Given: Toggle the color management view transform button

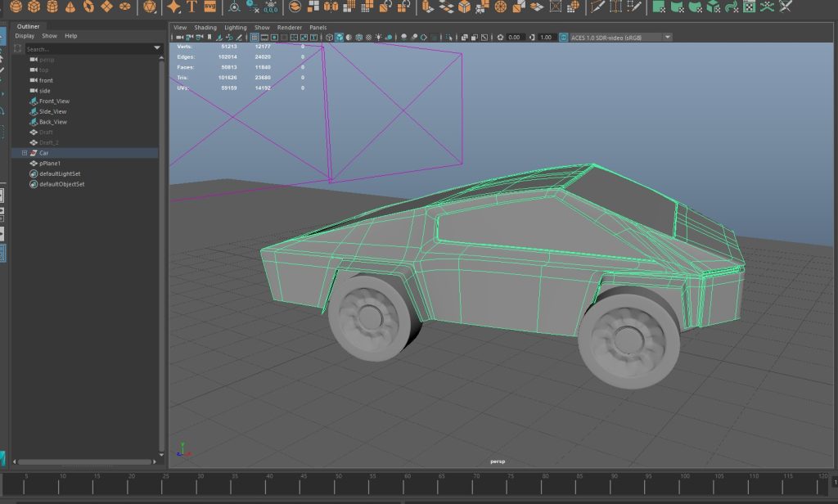Looking at the screenshot, I should (x=563, y=38).
